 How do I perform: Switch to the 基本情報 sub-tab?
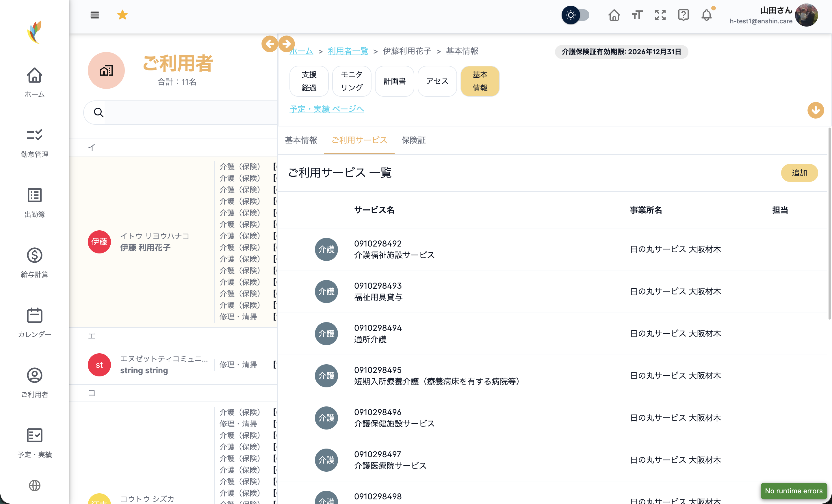[301, 140]
